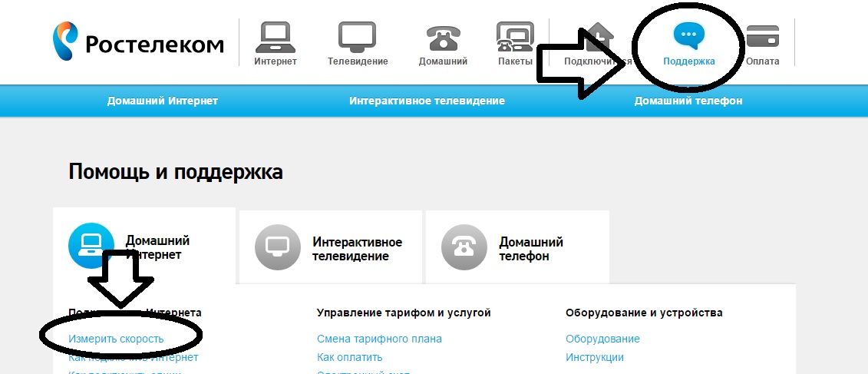The height and width of the screenshot is (374, 868).
Task: Click the Оборудование и устройства heading
Action: click(644, 313)
